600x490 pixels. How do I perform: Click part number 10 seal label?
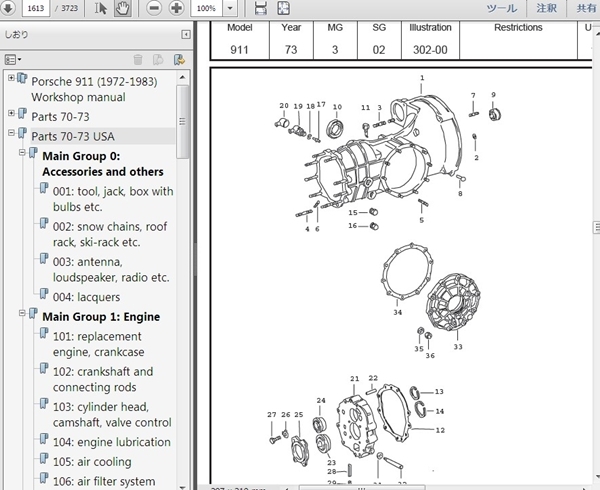[x=337, y=107]
